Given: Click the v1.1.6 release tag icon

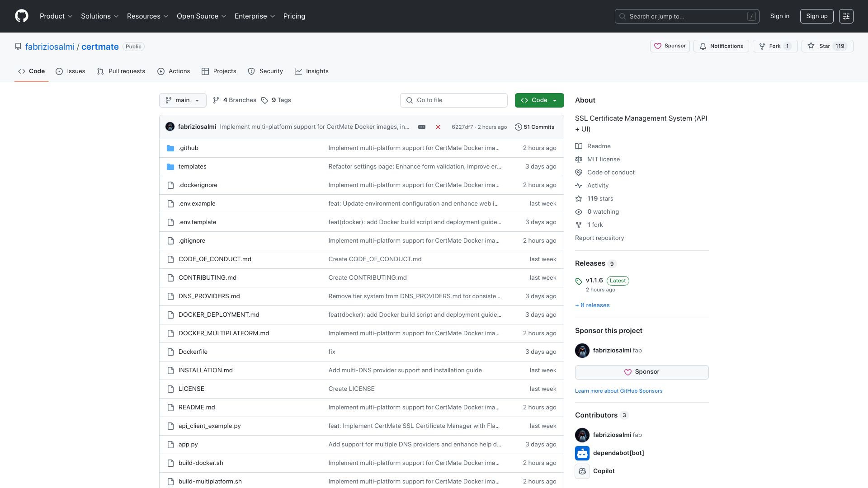Looking at the screenshot, I should click(579, 282).
